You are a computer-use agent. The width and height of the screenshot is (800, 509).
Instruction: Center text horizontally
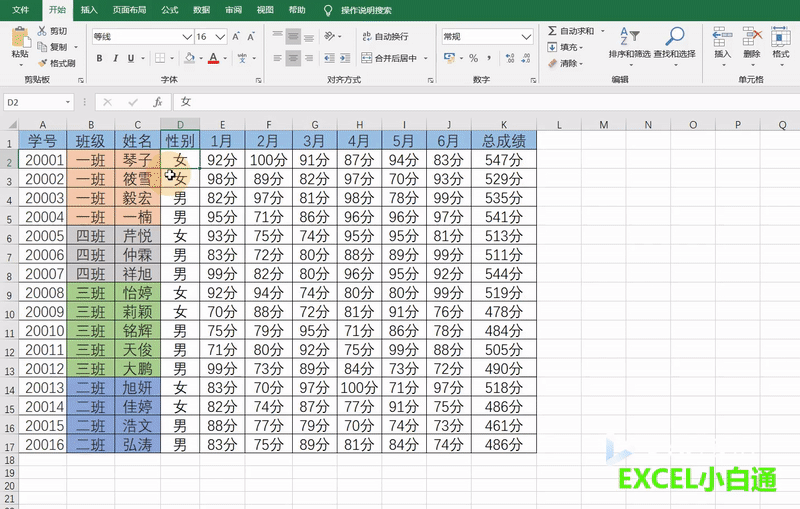[293, 58]
